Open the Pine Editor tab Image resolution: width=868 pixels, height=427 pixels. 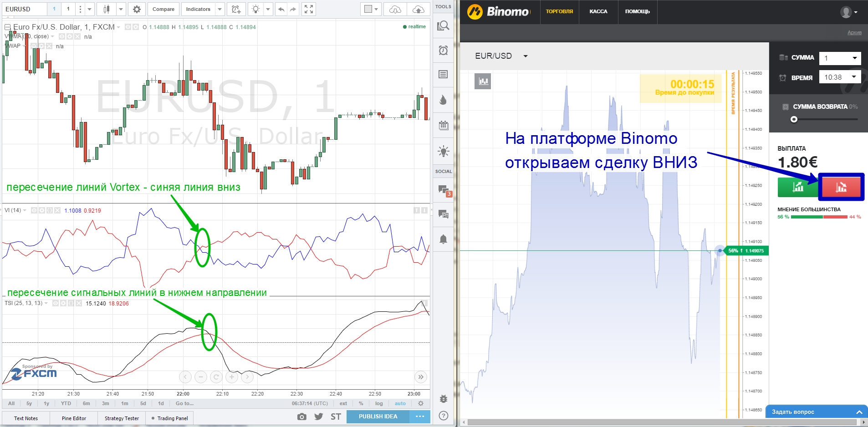pyautogui.click(x=74, y=418)
